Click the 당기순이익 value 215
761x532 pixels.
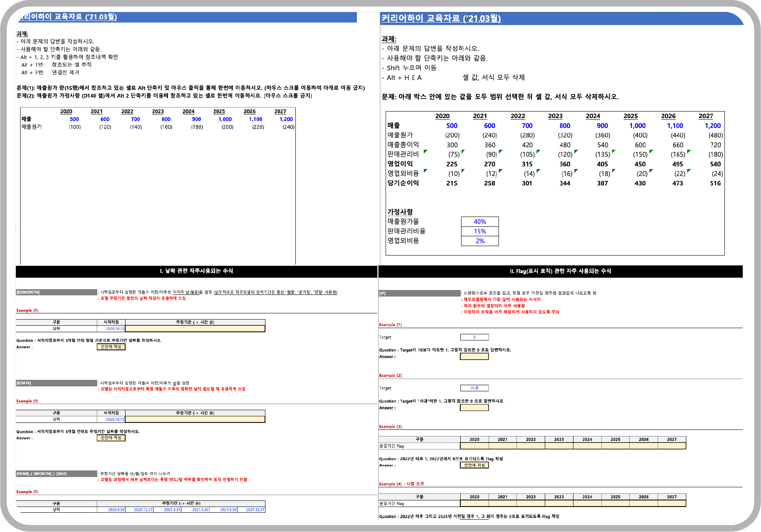(x=452, y=183)
